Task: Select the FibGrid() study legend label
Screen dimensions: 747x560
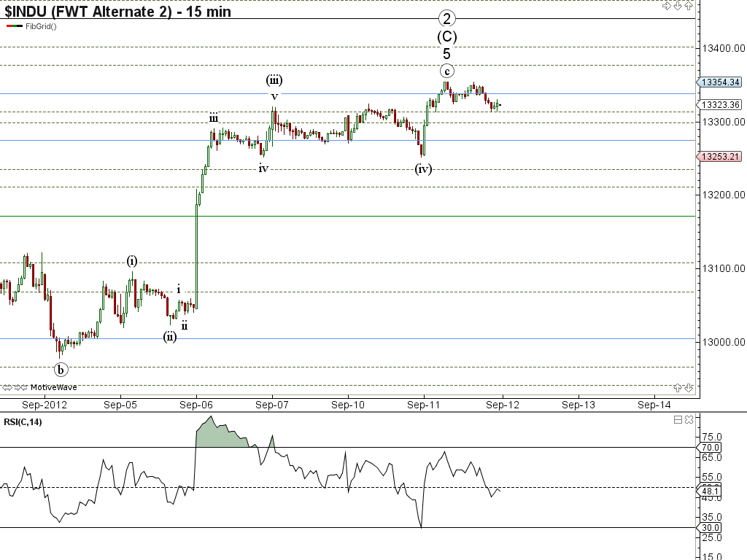Action: click(x=41, y=26)
